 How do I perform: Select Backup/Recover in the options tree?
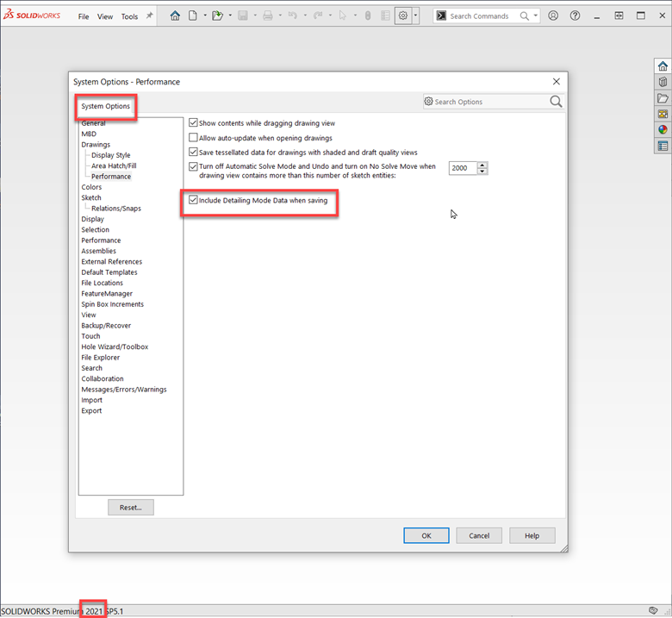tap(106, 326)
